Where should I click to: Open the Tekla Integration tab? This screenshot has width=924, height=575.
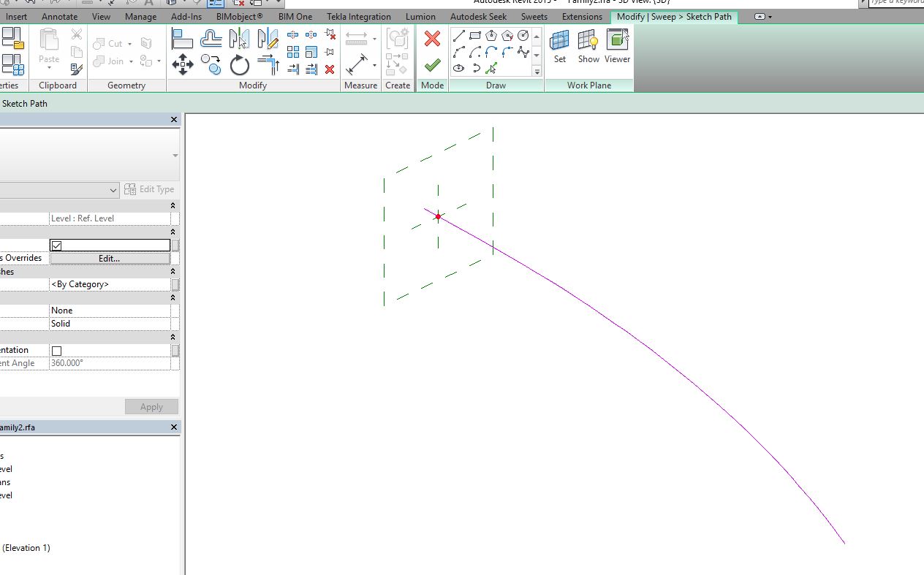click(x=358, y=16)
